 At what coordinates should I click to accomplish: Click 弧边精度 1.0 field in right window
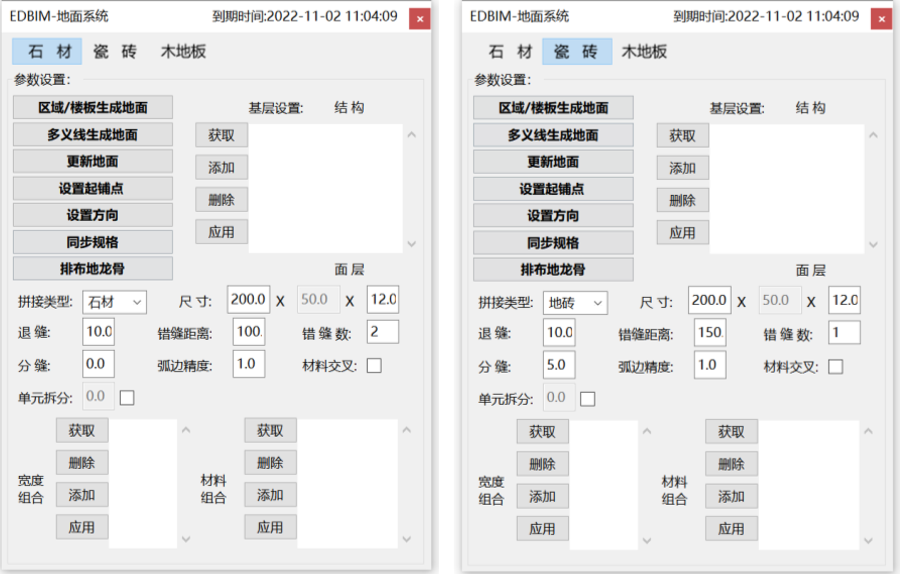710,364
